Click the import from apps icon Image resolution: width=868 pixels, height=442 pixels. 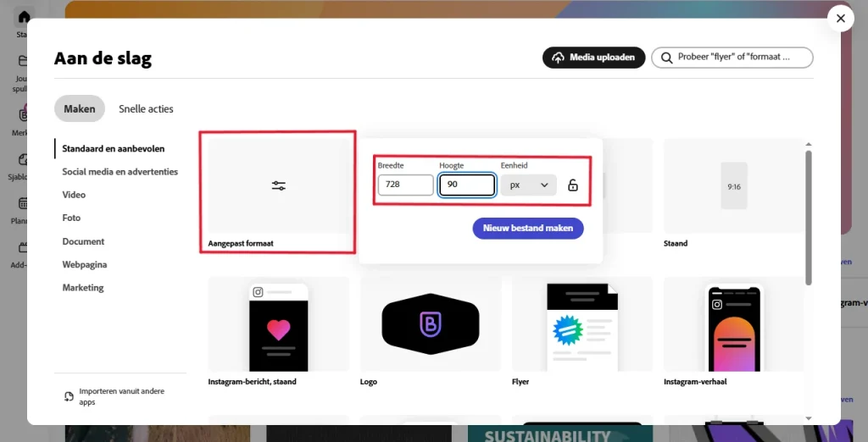click(x=70, y=396)
